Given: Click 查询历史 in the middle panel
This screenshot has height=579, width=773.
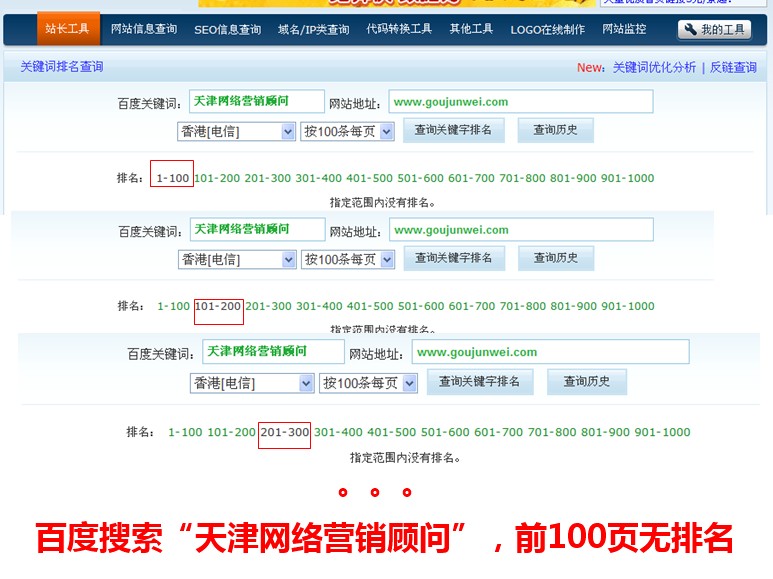Looking at the screenshot, I should pos(556,258).
